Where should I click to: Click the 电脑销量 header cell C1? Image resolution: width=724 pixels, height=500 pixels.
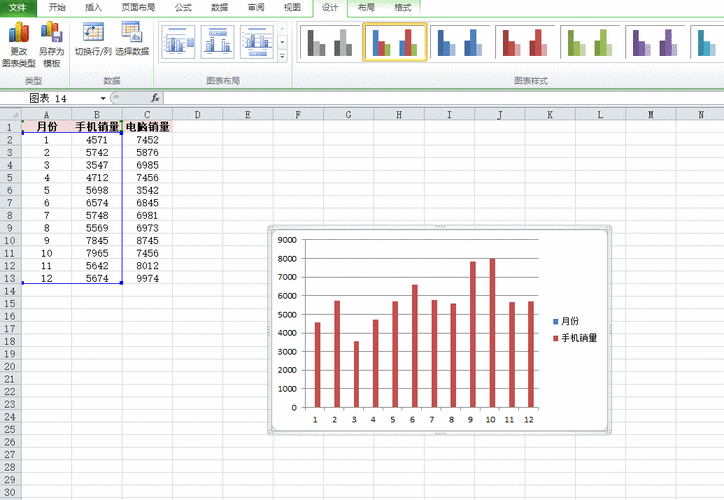point(147,127)
